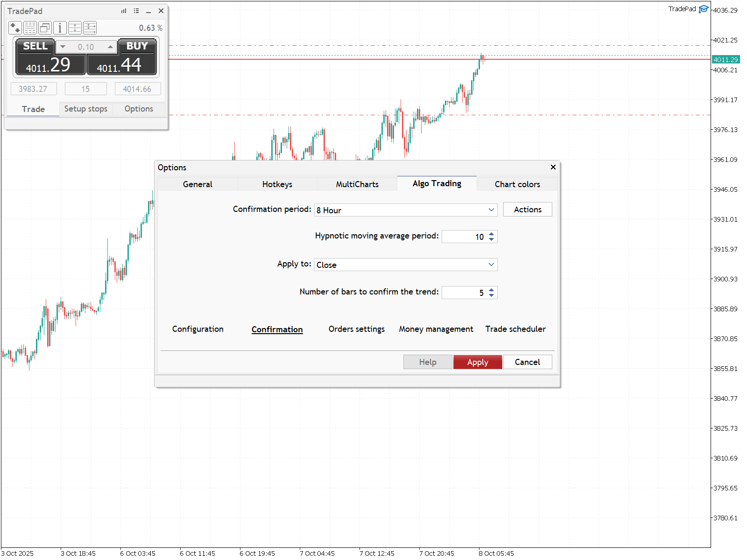Click the 8 Oct 05:45 time axis label
Image resolution: width=747 pixels, height=560 pixels.
coord(496,553)
